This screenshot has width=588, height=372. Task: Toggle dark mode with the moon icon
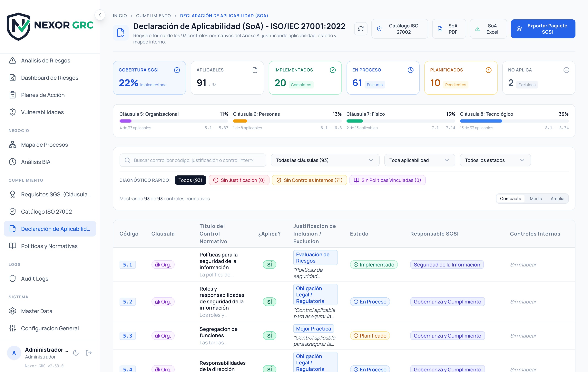tap(76, 353)
